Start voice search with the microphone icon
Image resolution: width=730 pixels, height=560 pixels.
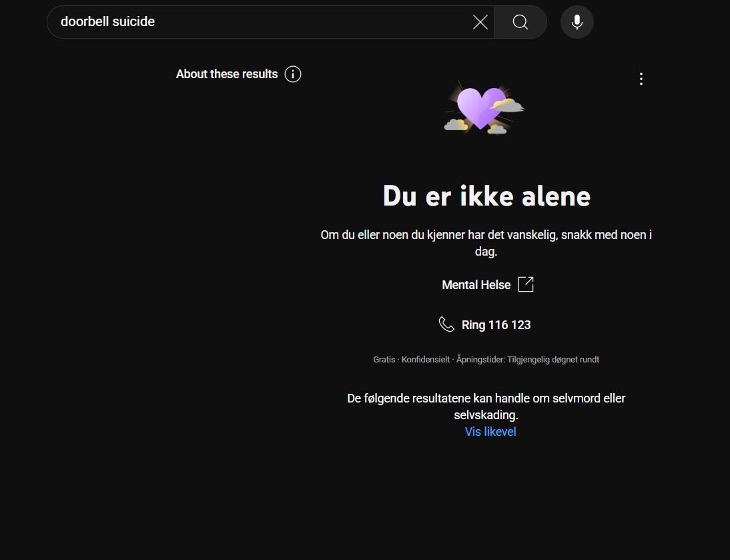tap(577, 22)
